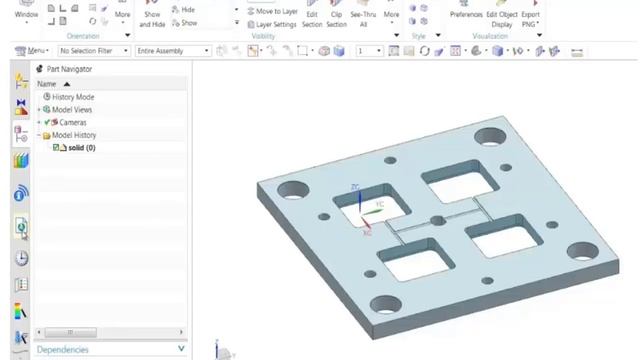This screenshot has width=640, height=360.
Task: Click Edit Section
Action: point(312,15)
